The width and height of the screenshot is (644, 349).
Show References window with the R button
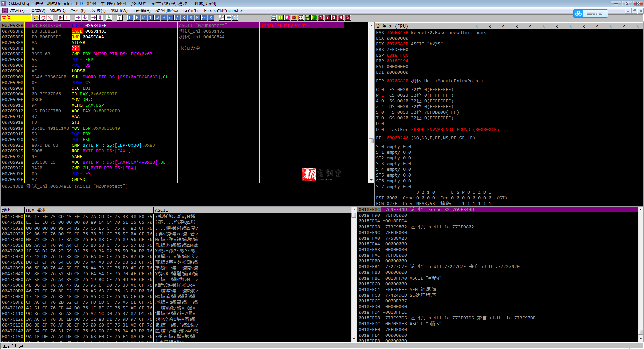(x=198, y=18)
